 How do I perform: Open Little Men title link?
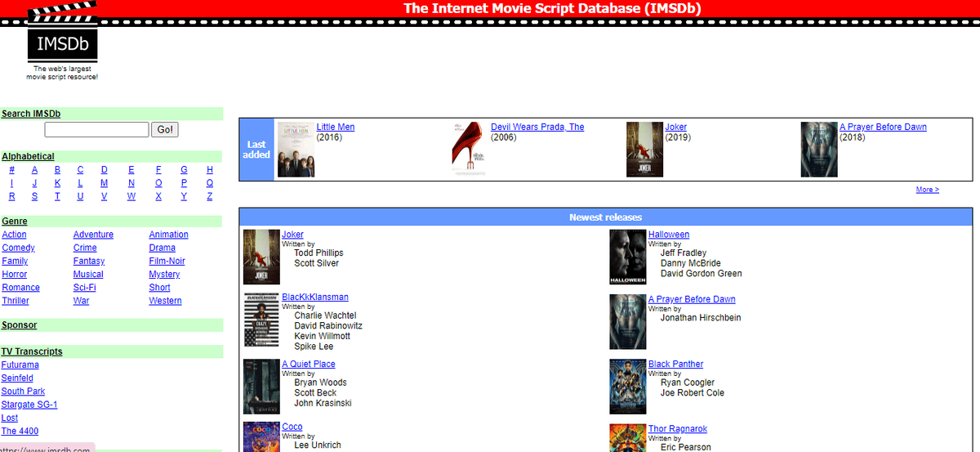click(336, 127)
